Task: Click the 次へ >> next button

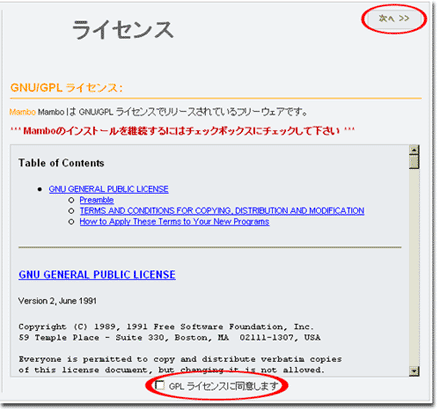Action: tap(394, 19)
